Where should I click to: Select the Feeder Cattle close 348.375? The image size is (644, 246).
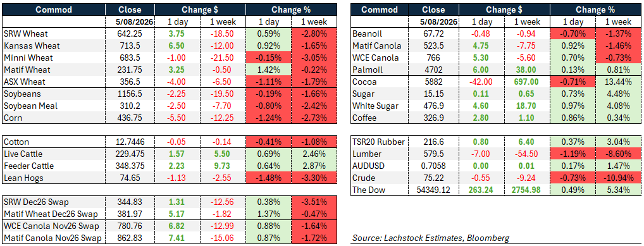pyautogui.click(x=130, y=166)
